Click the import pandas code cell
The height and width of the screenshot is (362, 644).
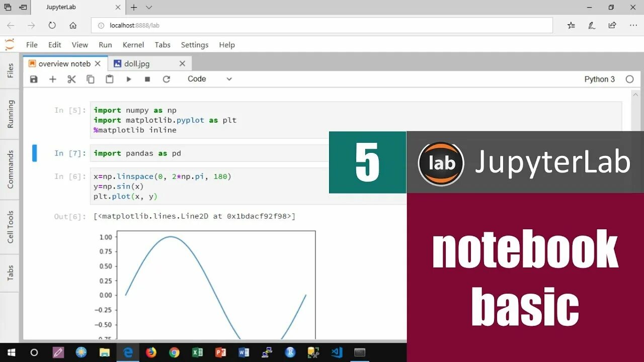(x=210, y=153)
